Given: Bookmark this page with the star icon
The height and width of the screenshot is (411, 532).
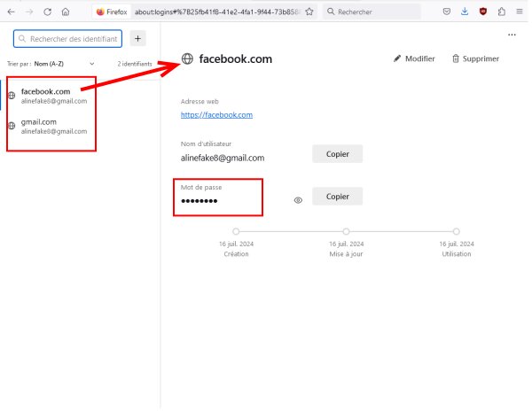Looking at the screenshot, I should coord(309,12).
